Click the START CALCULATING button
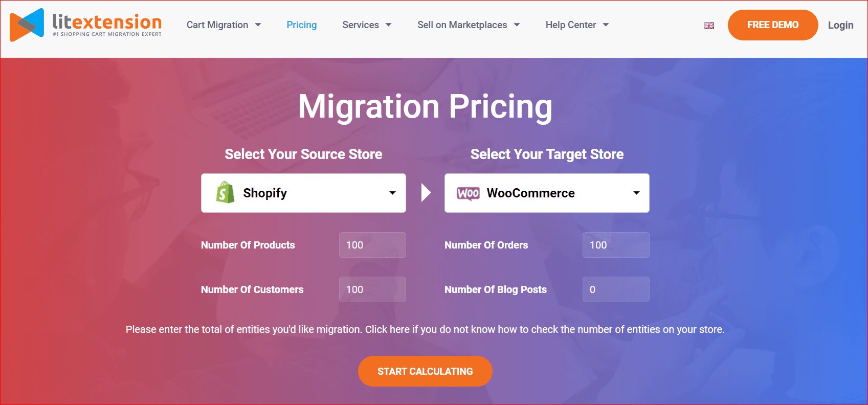The width and height of the screenshot is (868, 405). point(425,371)
